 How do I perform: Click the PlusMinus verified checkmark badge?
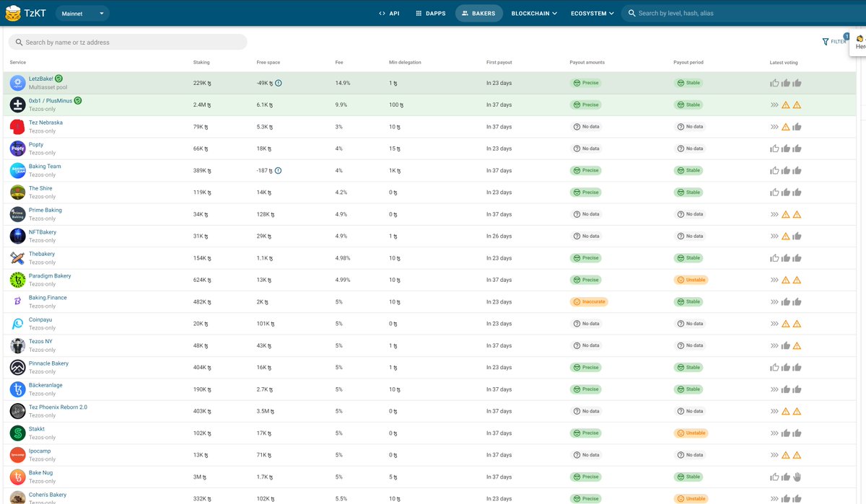click(77, 100)
